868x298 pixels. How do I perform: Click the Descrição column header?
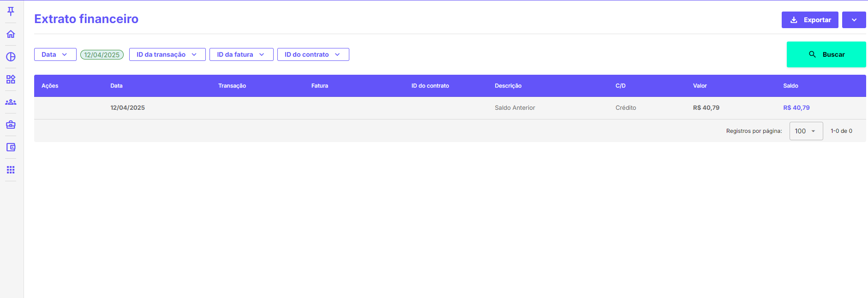508,86
